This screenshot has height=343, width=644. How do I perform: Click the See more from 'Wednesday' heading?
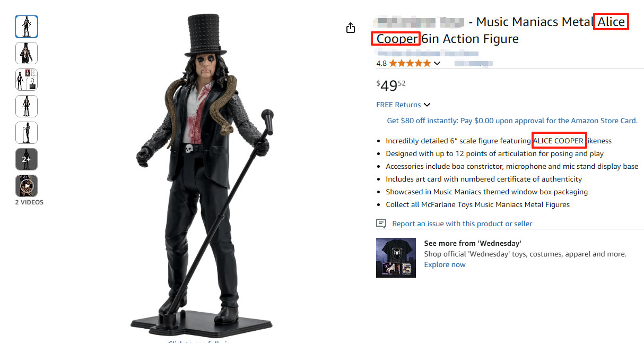pos(473,243)
